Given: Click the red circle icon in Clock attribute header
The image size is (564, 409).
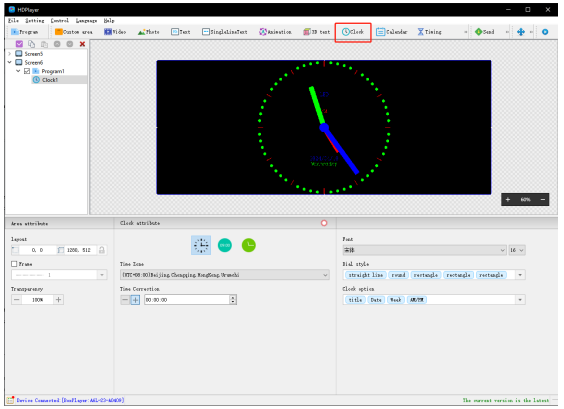Looking at the screenshot, I should (324, 223).
